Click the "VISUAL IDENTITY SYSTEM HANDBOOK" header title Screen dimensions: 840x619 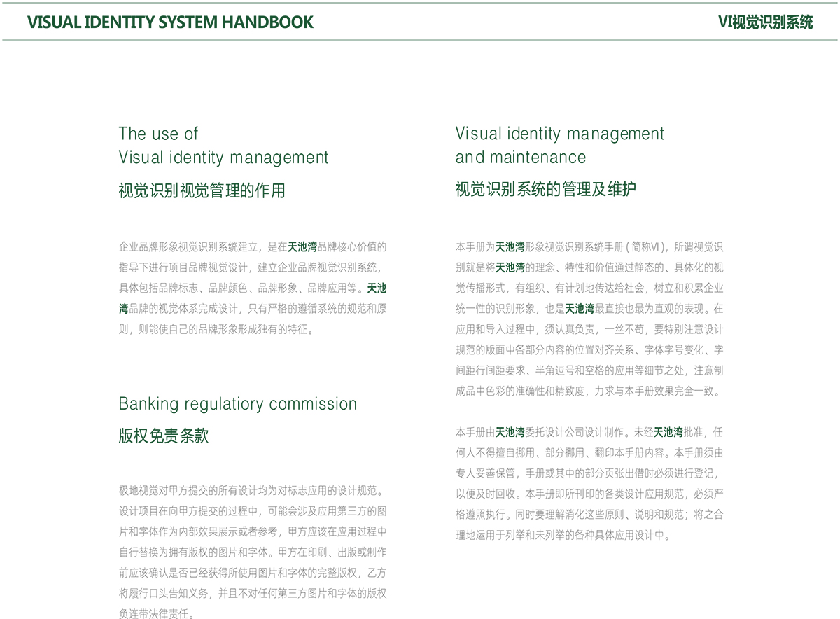170,22
